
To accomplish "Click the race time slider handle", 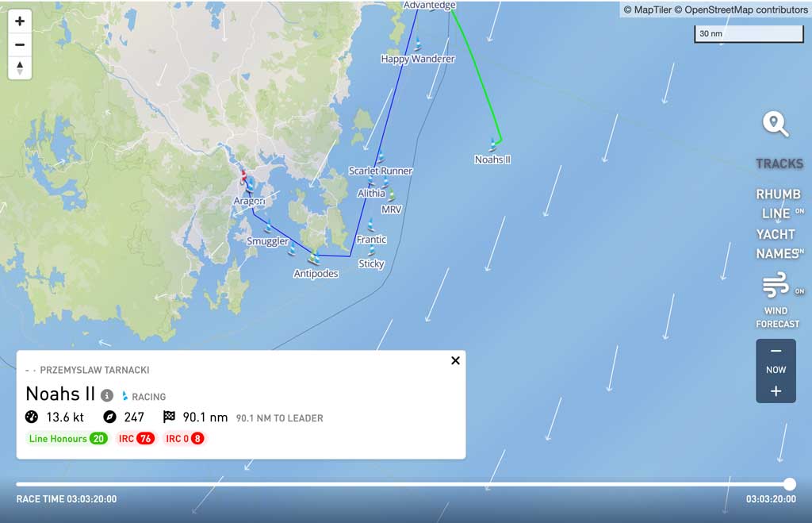I will [x=789, y=484].
